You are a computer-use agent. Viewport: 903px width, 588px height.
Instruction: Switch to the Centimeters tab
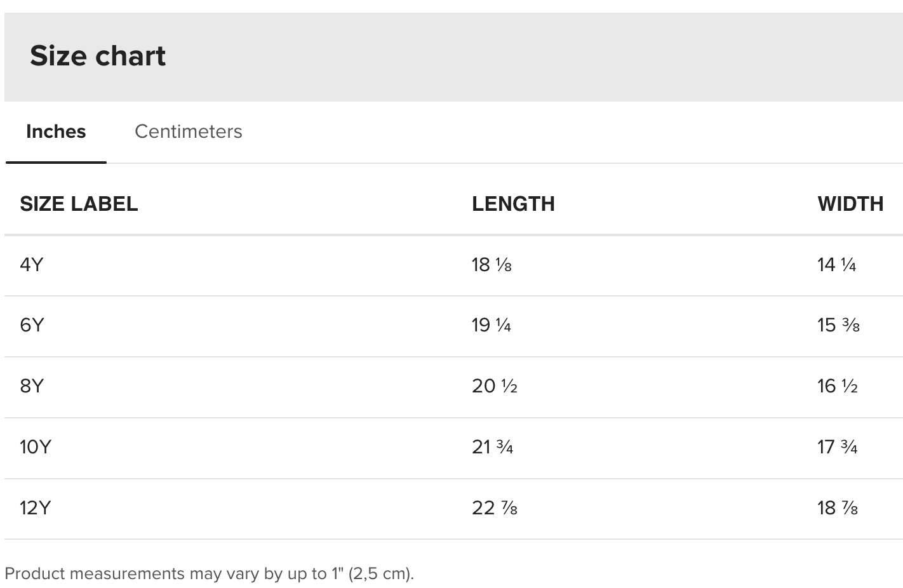coord(188,131)
